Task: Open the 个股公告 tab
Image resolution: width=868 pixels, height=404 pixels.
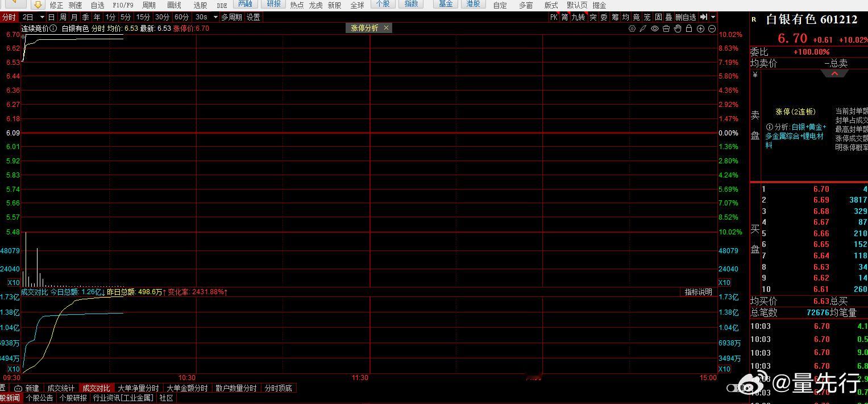Action: click(x=39, y=398)
